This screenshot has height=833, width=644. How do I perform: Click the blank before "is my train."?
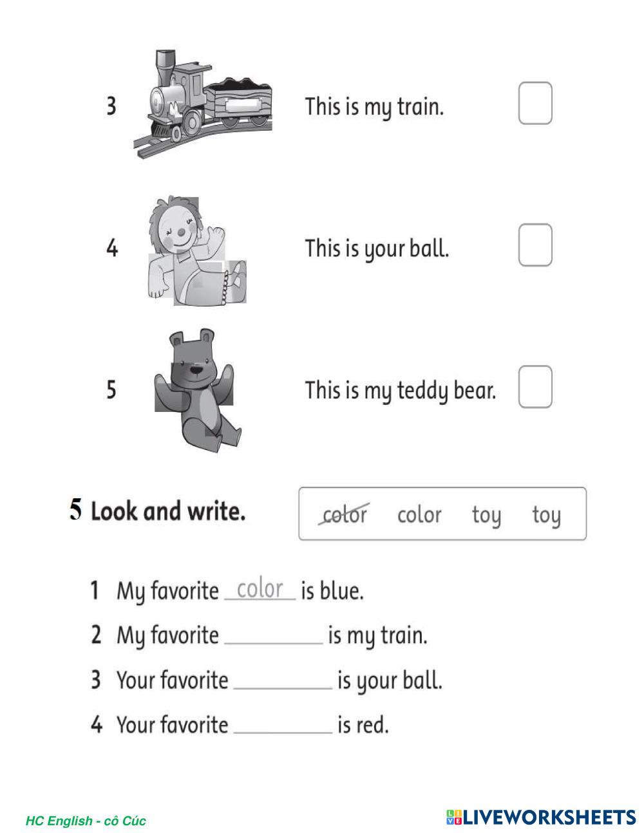(x=274, y=636)
